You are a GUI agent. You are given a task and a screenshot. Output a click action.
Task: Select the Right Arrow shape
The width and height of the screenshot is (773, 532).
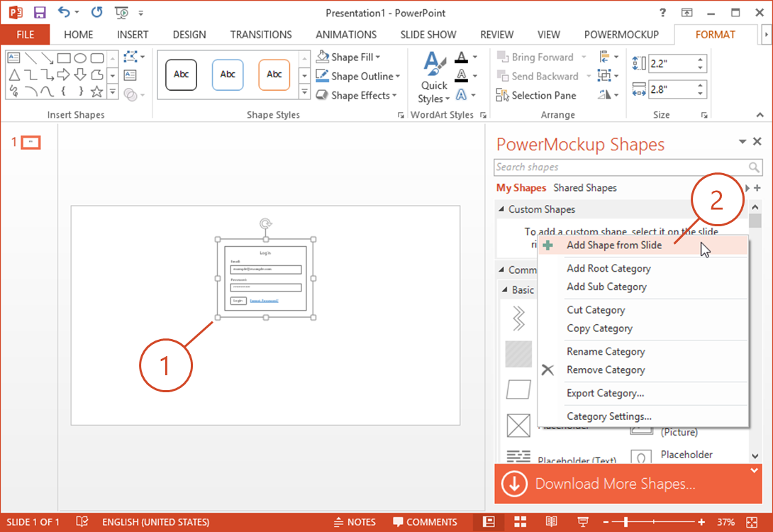click(64, 74)
